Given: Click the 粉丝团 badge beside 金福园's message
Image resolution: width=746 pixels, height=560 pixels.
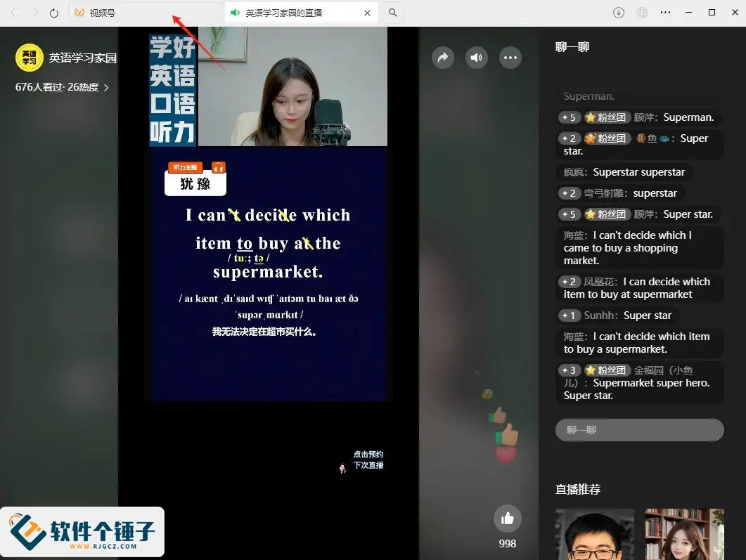Looking at the screenshot, I should tap(607, 370).
